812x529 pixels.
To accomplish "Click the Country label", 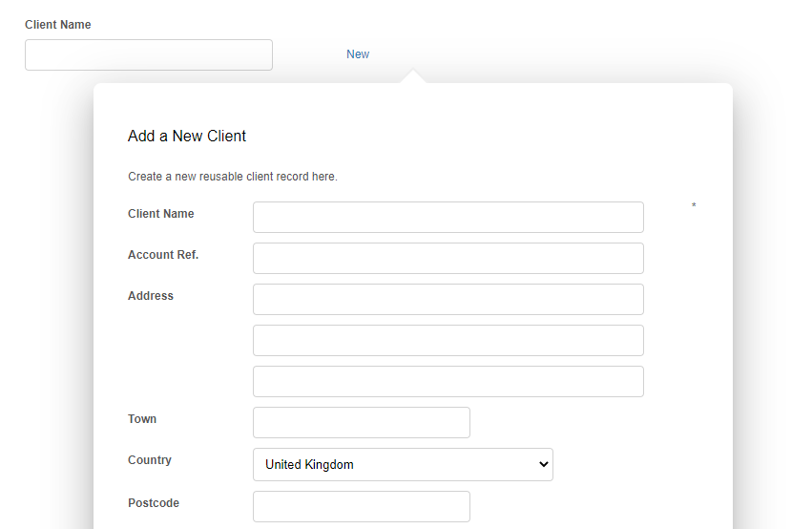I will coord(150,460).
